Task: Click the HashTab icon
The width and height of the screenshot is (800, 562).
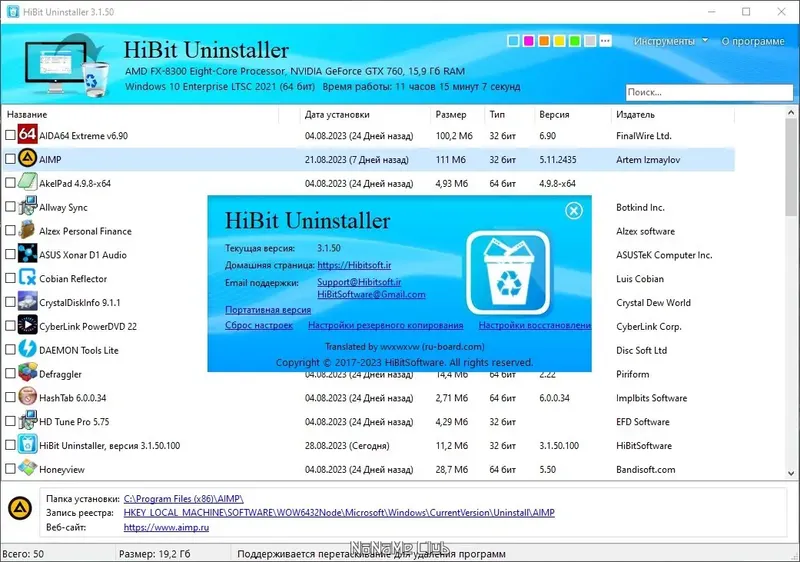Action: [x=27, y=397]
